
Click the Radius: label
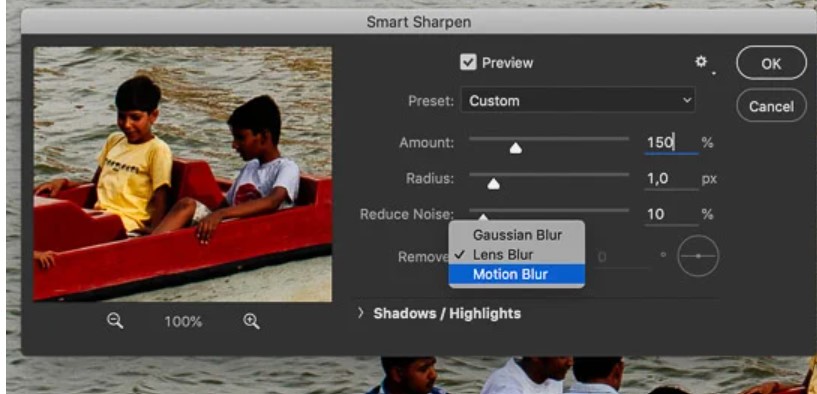pyautogui.click(x=430, y=179)
